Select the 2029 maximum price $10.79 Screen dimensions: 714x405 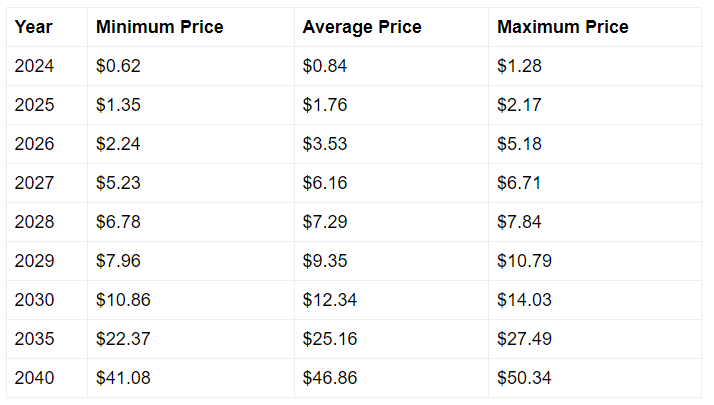524,261
